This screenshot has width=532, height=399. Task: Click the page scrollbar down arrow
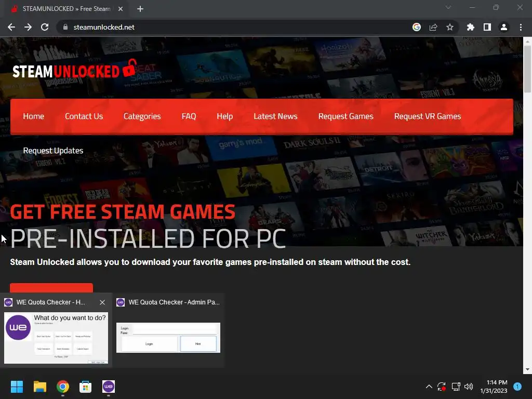click(x=527, y=369)
